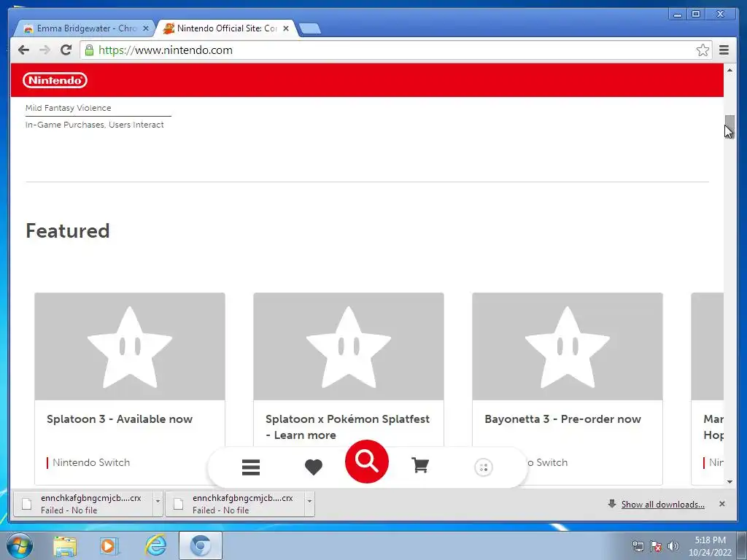This screenshot has height=560, width=747.
Task: Go back with the browser back arrow
Action: [x=23, y=50]
